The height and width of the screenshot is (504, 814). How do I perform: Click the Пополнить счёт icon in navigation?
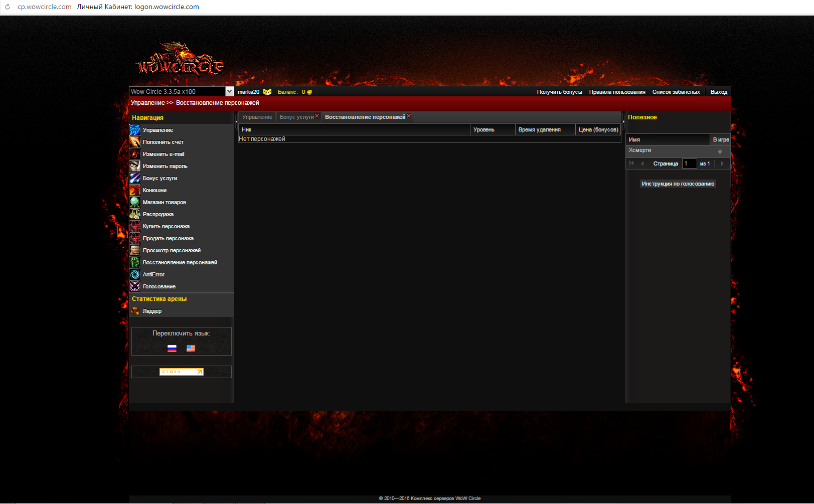coord(135,142)
